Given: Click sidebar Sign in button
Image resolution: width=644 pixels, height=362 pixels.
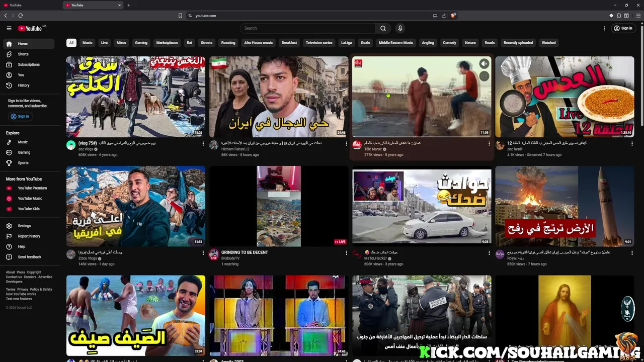Looking at the screenshot, I should pyautogui.click(x=20, y=116).
